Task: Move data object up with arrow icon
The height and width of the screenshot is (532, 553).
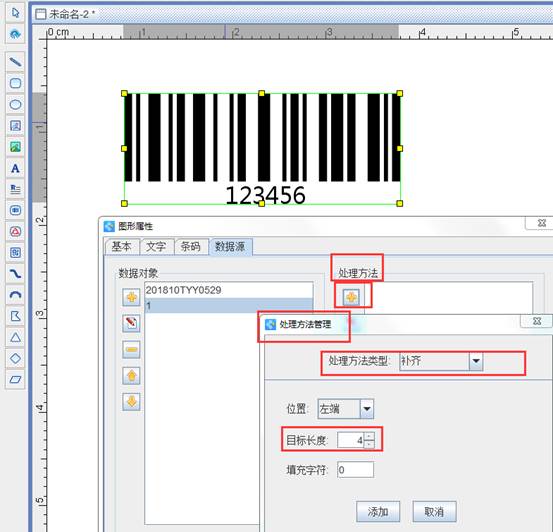Action: tap(132, 376)
